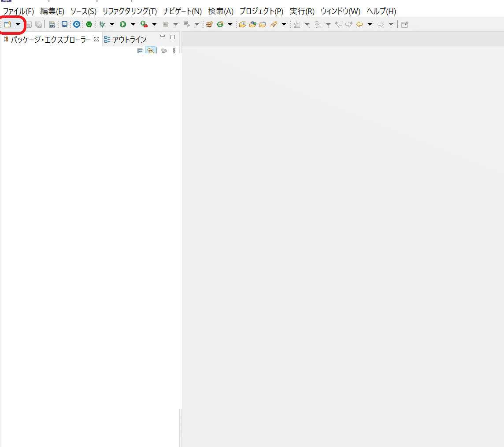Click the Collapse All icon in explorer

pos(140,51)
